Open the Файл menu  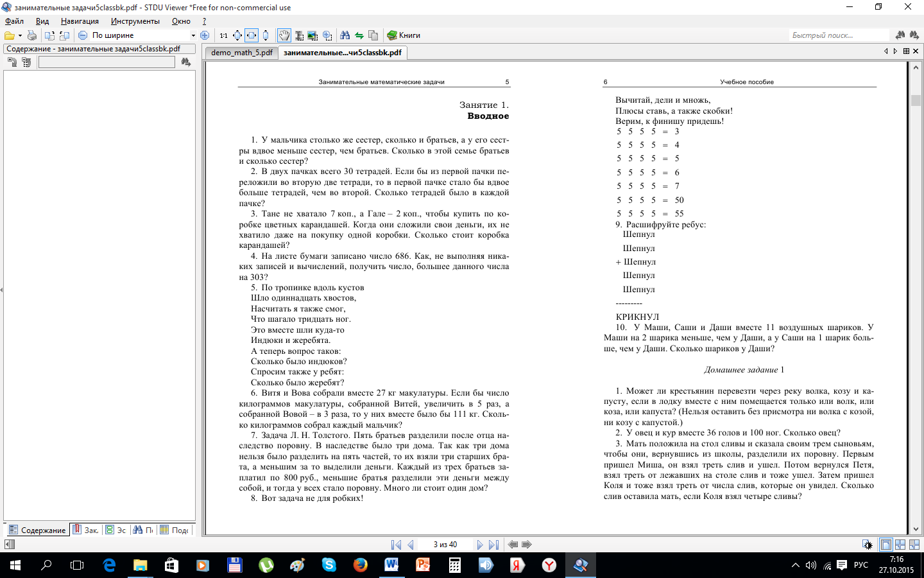click(x=14, y=21)
